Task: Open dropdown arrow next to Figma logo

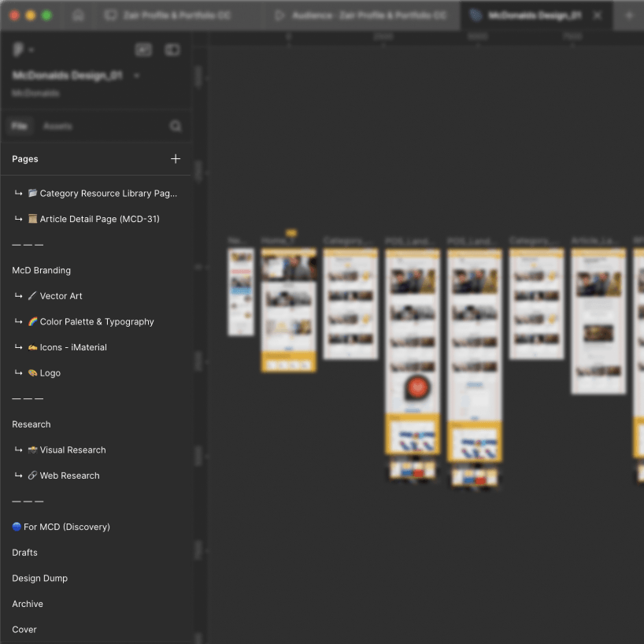Action: point(31,50)
